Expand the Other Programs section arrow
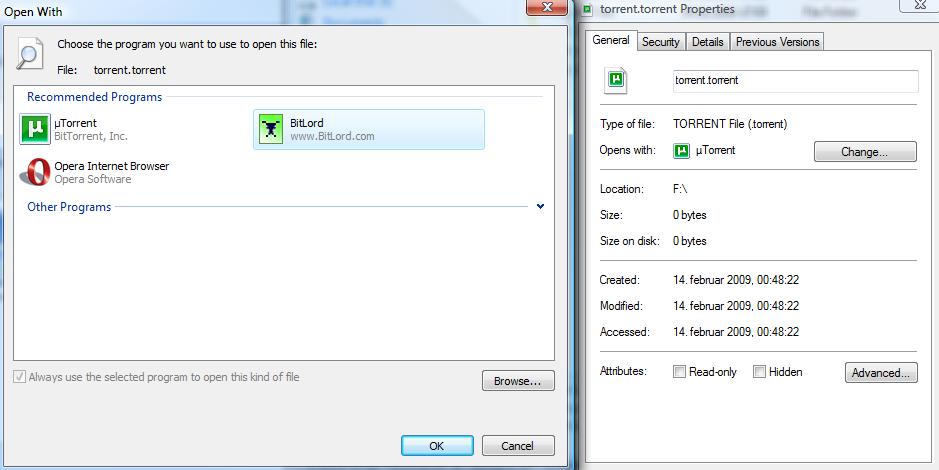 [x=540, y=207]
